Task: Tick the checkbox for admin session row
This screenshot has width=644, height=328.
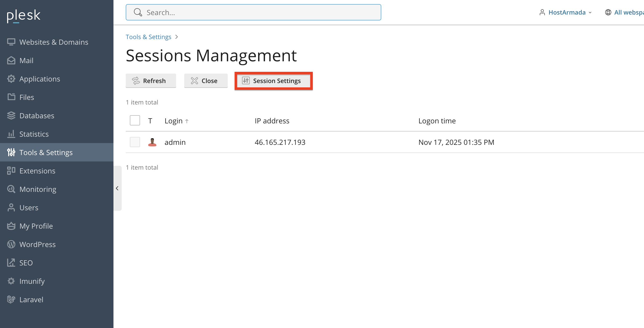Action: coord(135,142)
